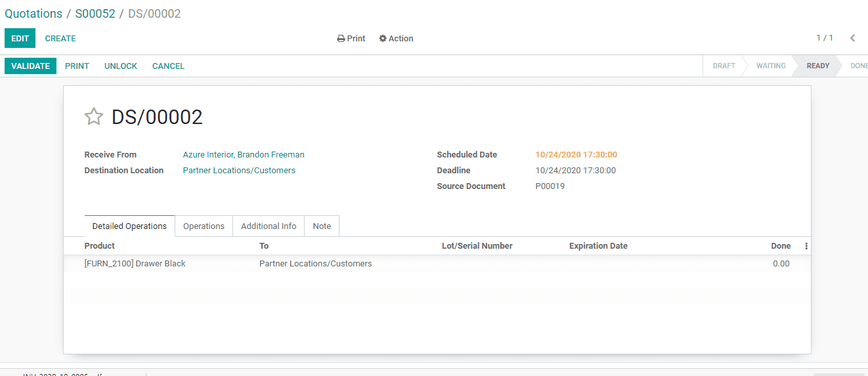Screen dimensions: 868x376
Task: Open the Print dropdown menu
Action: point(351,39)
